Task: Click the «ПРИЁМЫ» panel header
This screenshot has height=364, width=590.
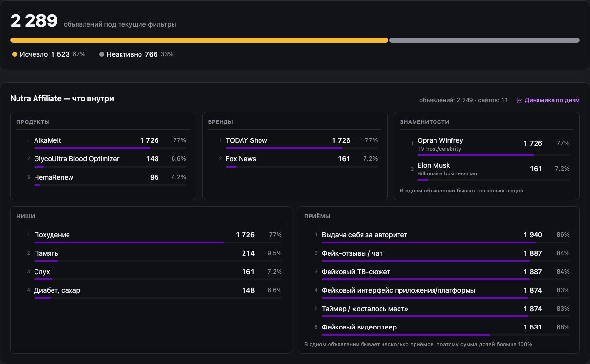Action: (317, 216)
